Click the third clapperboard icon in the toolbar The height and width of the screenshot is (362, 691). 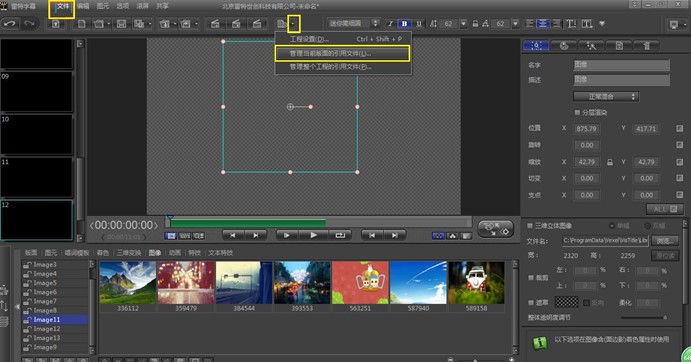pyautogui.click(x=257, y=24)
